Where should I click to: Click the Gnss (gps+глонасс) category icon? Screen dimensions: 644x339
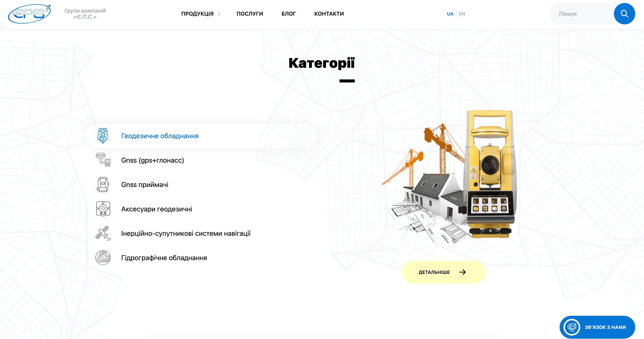pyautogui.click(x=103, y=160)
